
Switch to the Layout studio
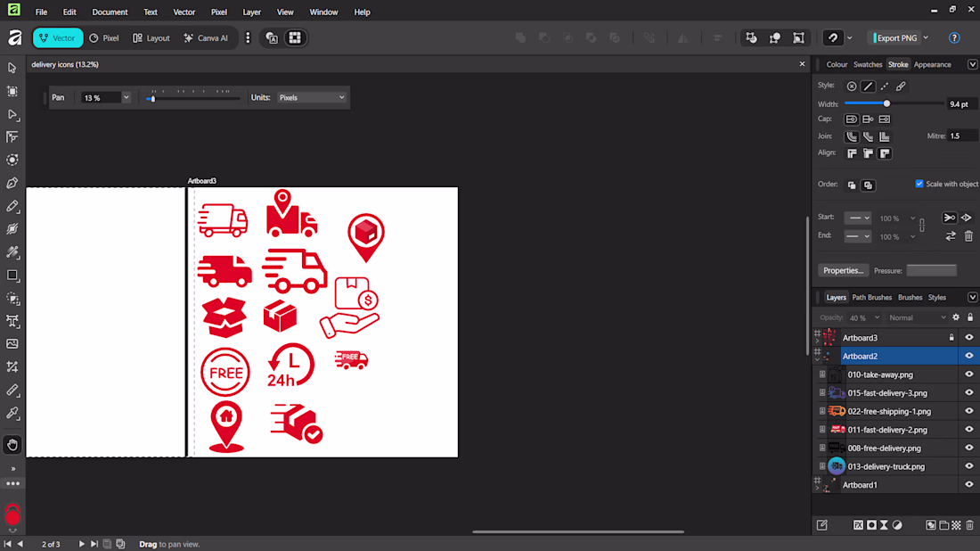pyautogui.click(x=151, y=38)
